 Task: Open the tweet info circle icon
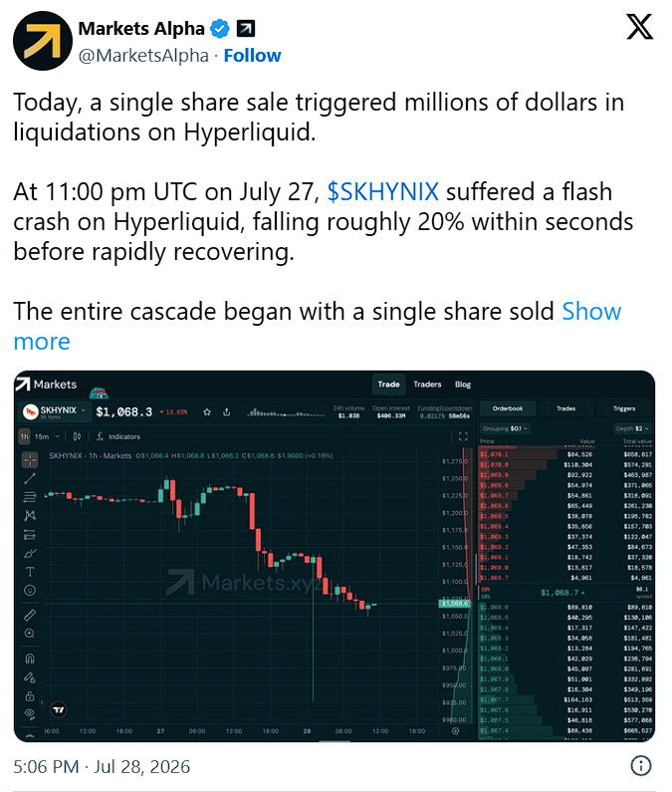coord(641,765)
